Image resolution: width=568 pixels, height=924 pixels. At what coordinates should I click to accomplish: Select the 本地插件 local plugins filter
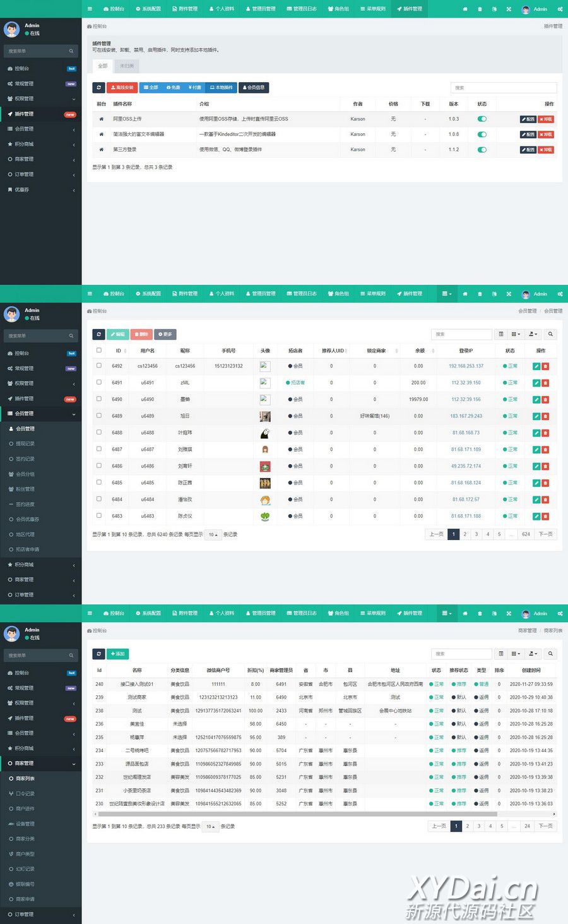coord(221,88)
